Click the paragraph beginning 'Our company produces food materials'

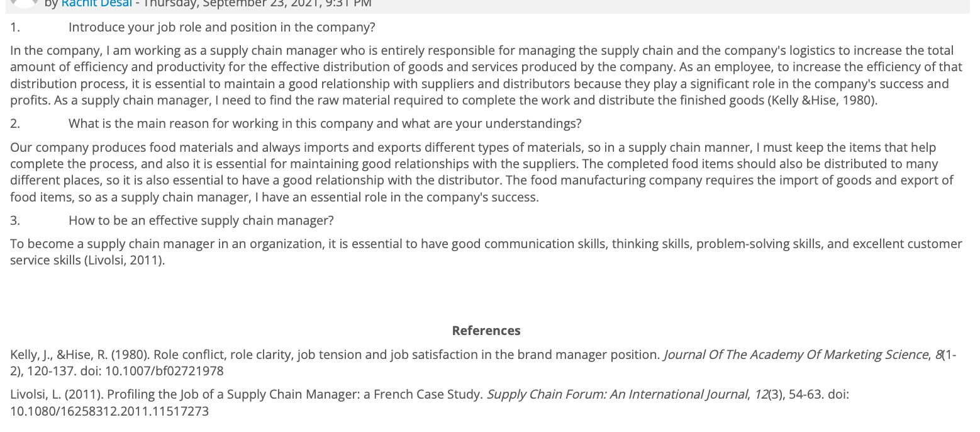[x=482, y=172]
